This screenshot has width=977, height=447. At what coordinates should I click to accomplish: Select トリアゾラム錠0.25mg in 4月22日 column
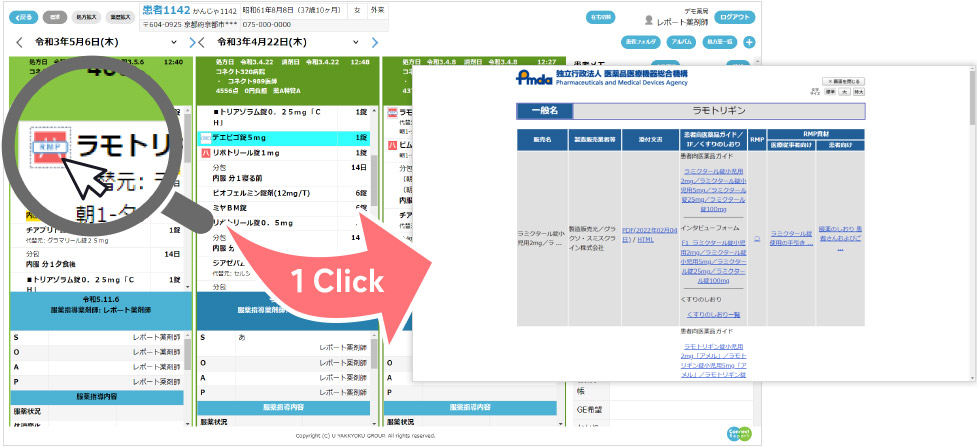[x=265, y=117]
